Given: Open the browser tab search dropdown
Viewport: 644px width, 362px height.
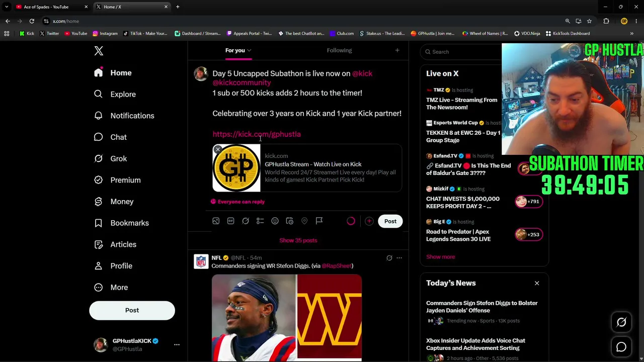Looking at the screenshot, I should tap(7, 7).
